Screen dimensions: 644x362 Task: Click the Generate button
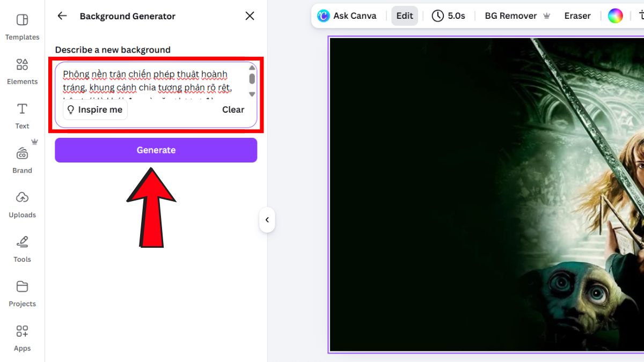point(156,150)
